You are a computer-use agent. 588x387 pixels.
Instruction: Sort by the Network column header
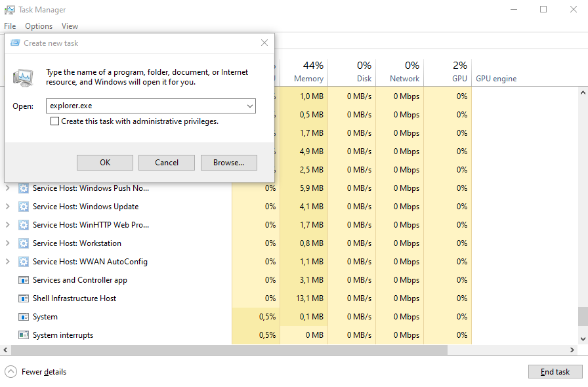(400, 72)
